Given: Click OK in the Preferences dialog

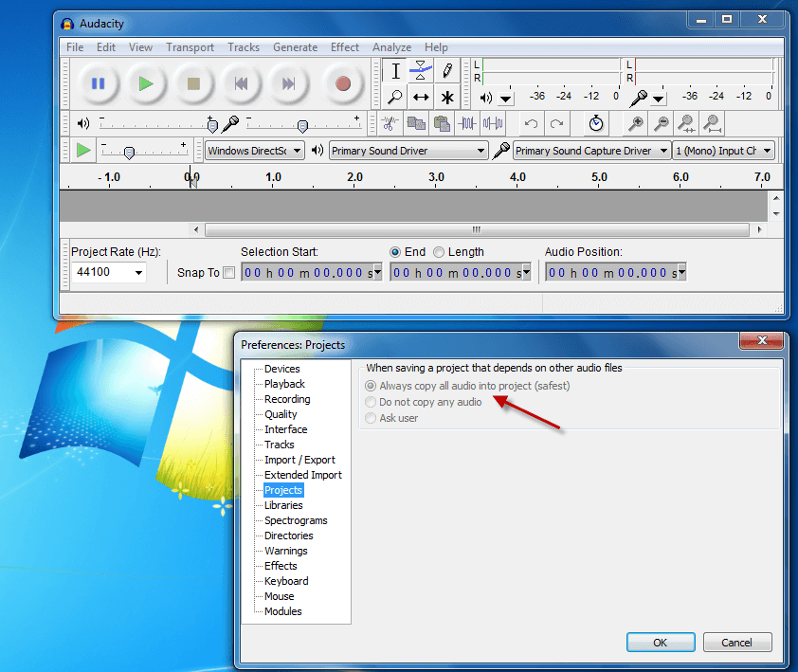Looking at the screenshot, I should point(661,643).
